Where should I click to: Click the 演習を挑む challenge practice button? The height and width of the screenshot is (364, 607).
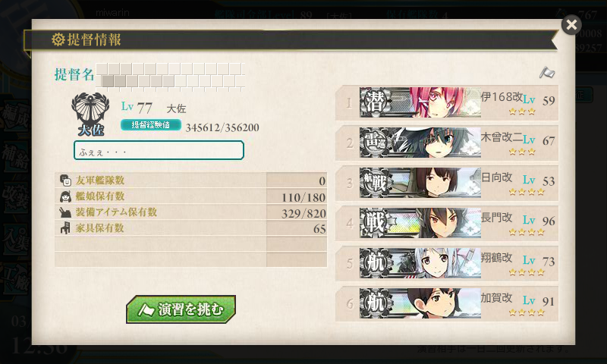[181, 309]
